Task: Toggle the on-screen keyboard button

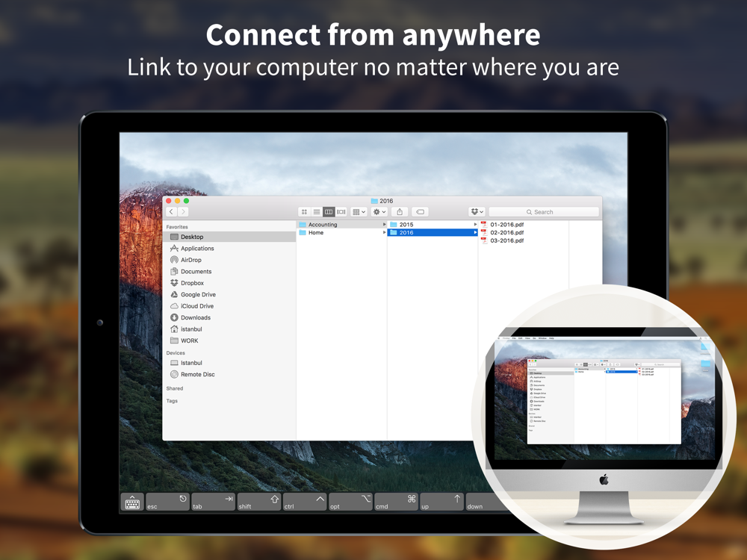Action: 132,503
